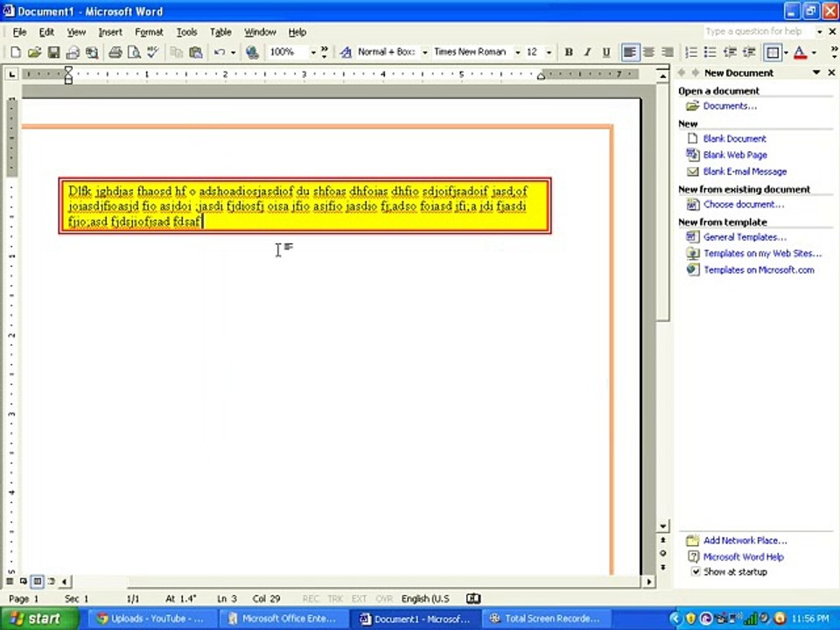
Task: Decrease the paragraph indent
Action: click(x=730, y=52)
